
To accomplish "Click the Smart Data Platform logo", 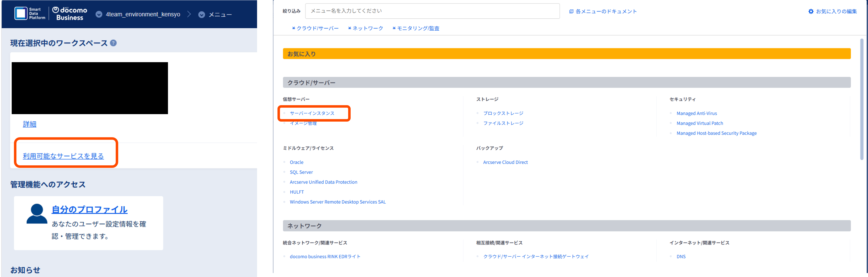I will click(x=30, y=13).
